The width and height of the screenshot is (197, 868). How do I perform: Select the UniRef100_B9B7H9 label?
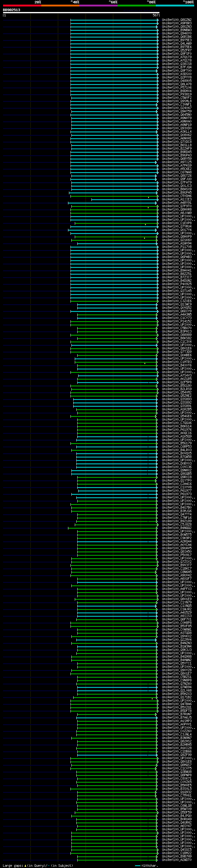pos(177,857)
